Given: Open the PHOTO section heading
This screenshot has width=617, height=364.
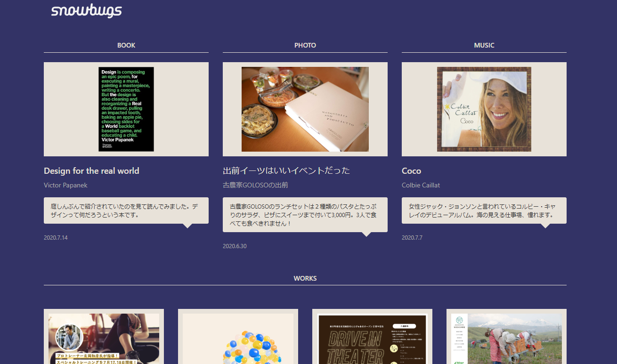Looking at the screenshot, I should 305,45.
